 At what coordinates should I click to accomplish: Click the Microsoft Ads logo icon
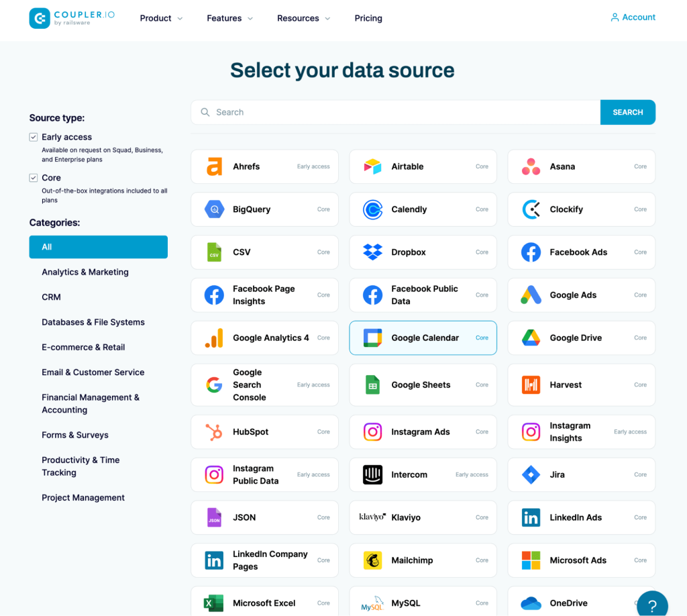(531, 560)
